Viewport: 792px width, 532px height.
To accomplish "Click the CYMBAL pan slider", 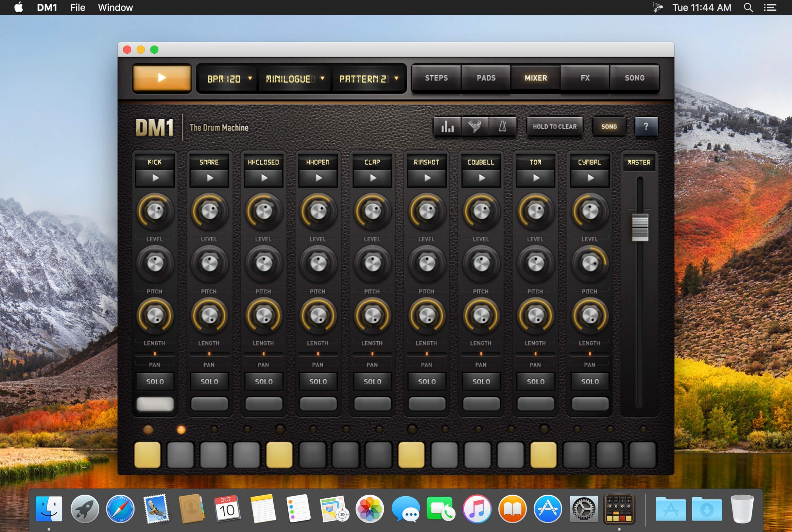I will pyautogui.click(x=590, y=354).
